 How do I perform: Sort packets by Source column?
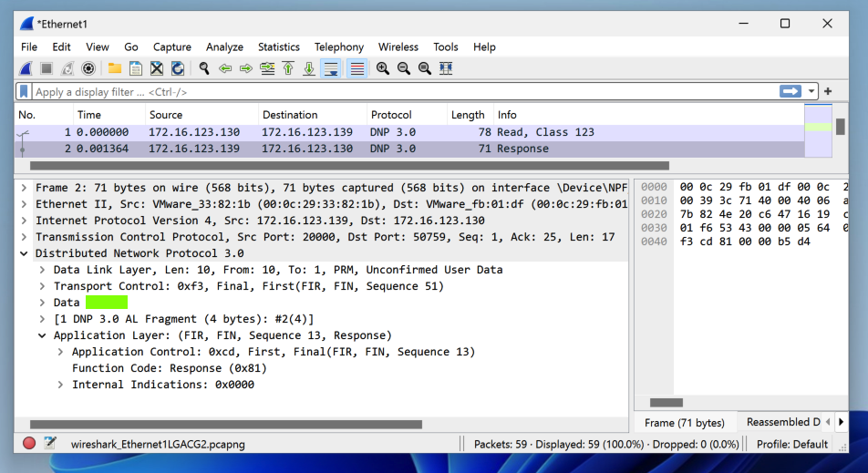(x=201, y=115)
